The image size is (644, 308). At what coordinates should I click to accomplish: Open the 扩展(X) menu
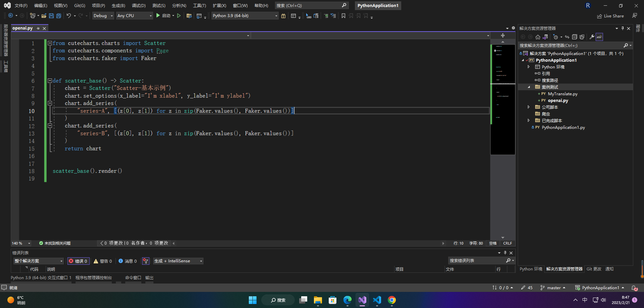pos(219,6)
